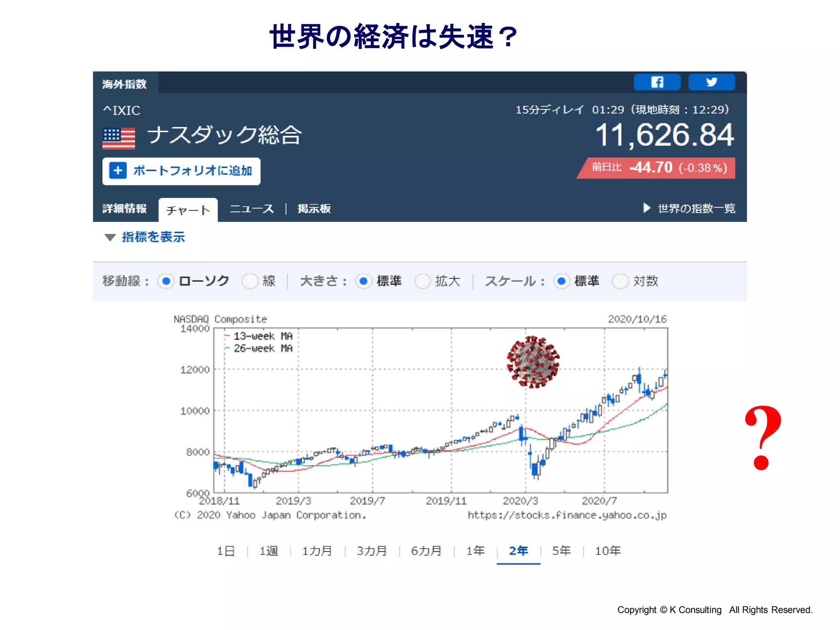The width and height of the screenshot is (840, 630).
Task: Select 対数 scale radio
Action: tap(620, 281)
